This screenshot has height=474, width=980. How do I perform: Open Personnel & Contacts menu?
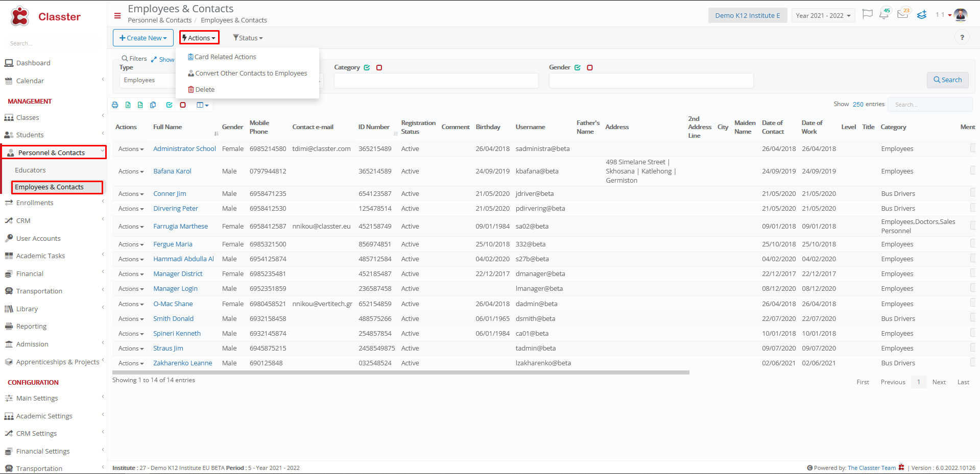coord(54,153)
